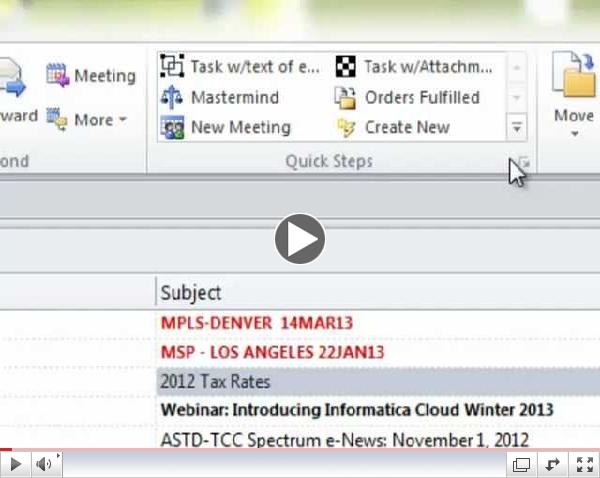This screenshot has width=600, height=478.
Task: Click the Create New lightning icon
Action: (x=346, y=127)
